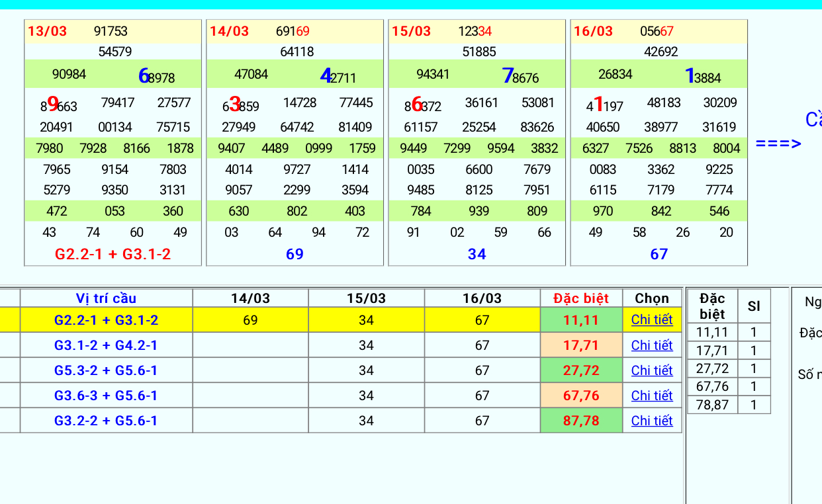Screen dimensions: 822x504
Task: Click red G2.2-1 + G3.1-2 label under 13/03 card
Action: point(113,255)
